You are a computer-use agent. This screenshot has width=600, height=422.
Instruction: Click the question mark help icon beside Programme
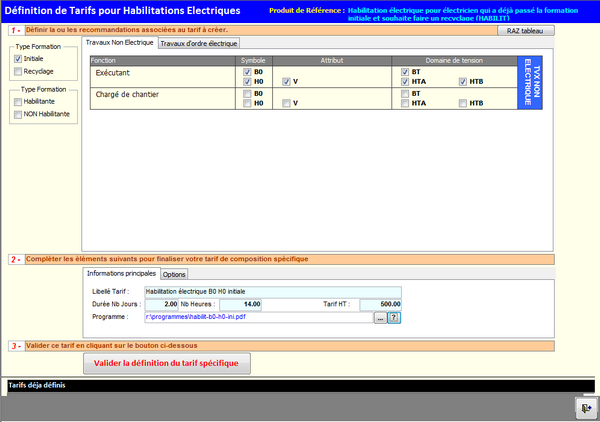point(394,317)
